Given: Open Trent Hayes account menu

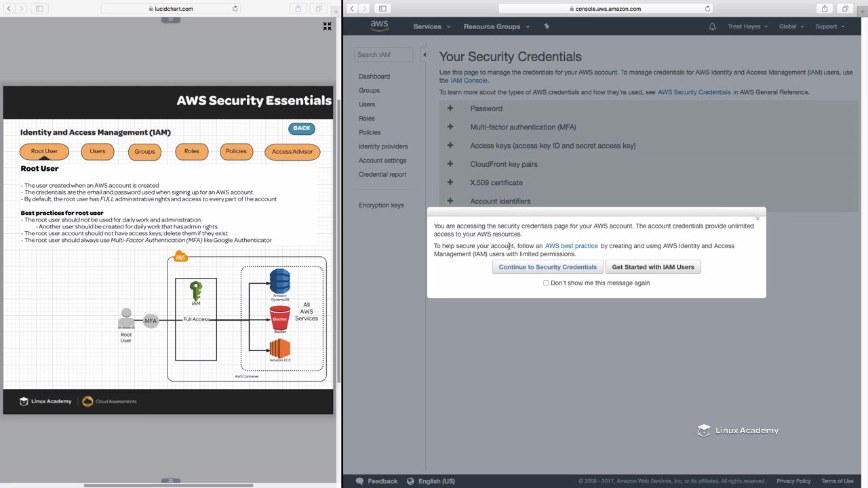Looking at the screenshot, I should pos(747,26).
